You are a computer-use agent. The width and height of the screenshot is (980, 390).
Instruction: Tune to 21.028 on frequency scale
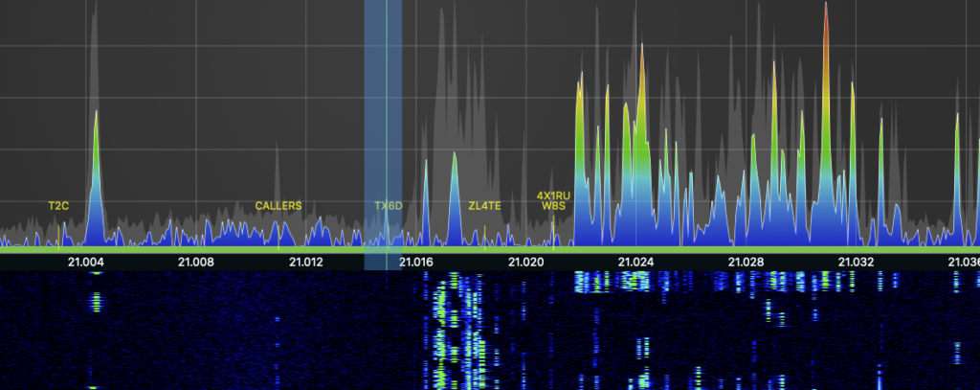[x=746, y=262]
